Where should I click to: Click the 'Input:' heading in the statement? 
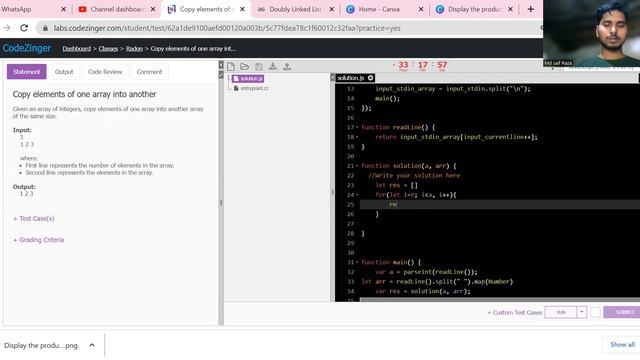[x=22, y=130]
